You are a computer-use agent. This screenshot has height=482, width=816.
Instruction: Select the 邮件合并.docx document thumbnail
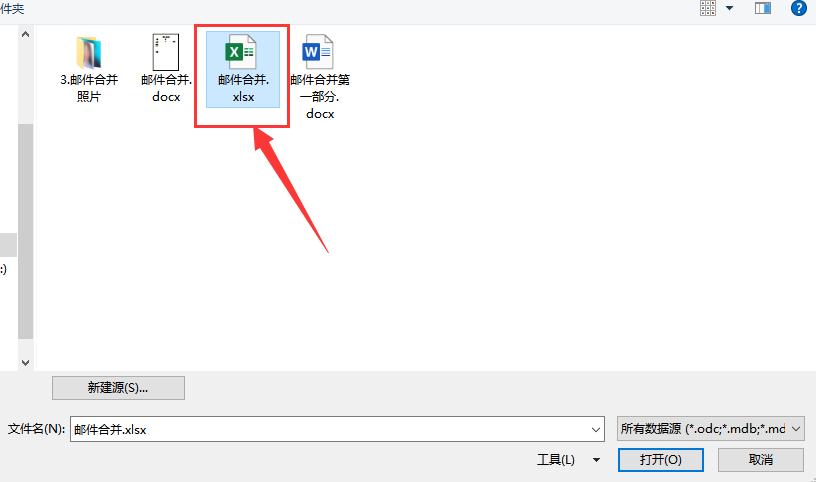(x=165, y=52)
